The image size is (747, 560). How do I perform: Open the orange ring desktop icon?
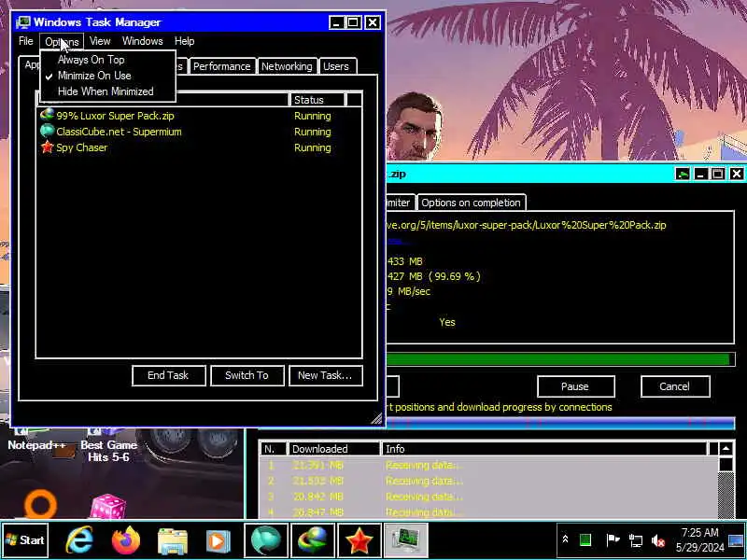tap(40, 503)
